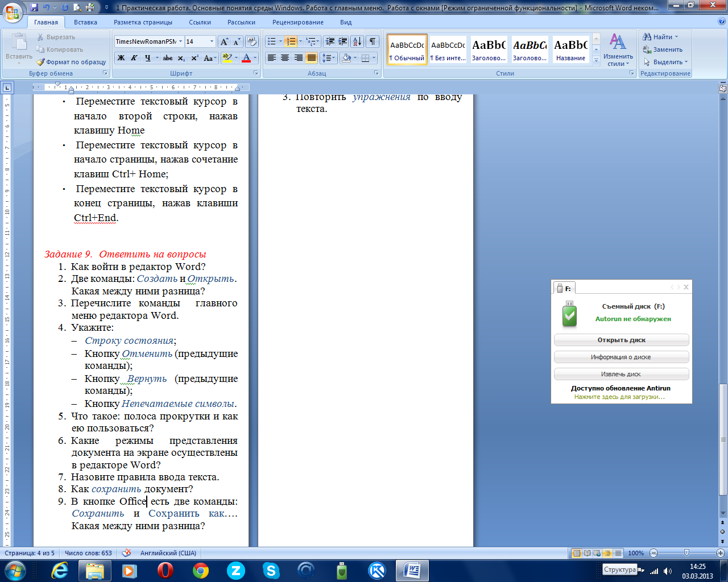This screenshot has height=582, width=728.
Task: Justify the paragraph text
Action: click(312, 58)
